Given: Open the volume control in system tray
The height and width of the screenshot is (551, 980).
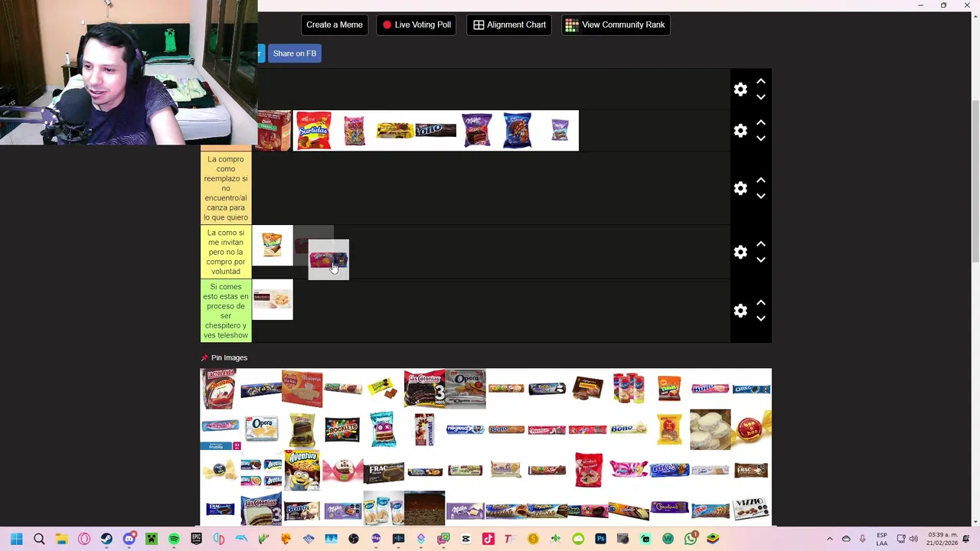Looking at the screenshot, I should [x=913, y=540].
